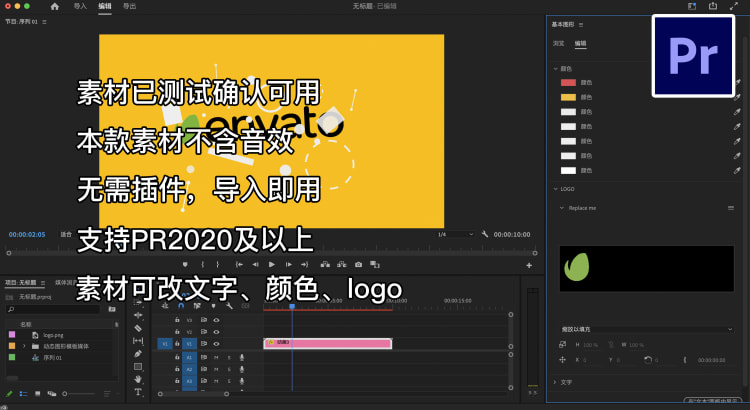
Task: Click the yellow color swatch
Action: 568,97
